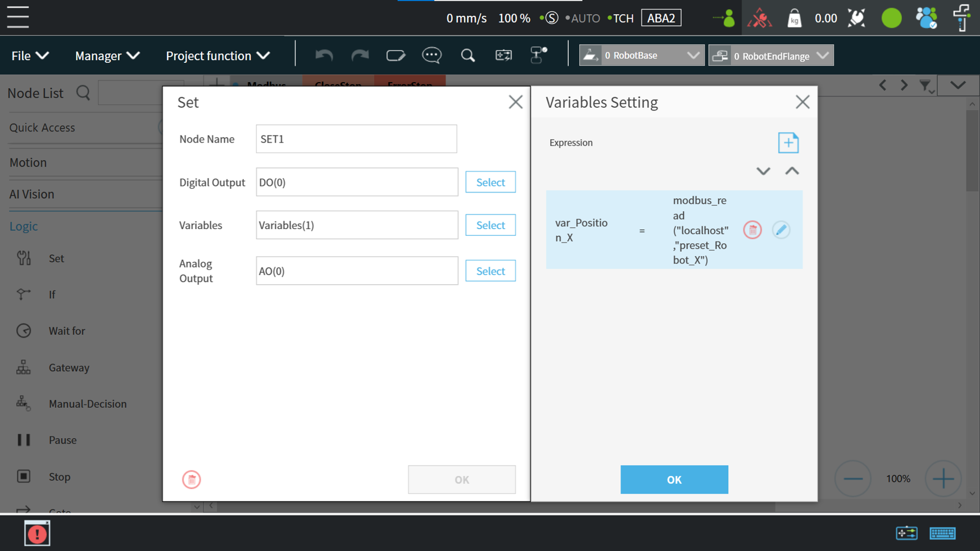Move expression down with down chevron
This screenshot has width=980, height=551.
pos(763,171)
